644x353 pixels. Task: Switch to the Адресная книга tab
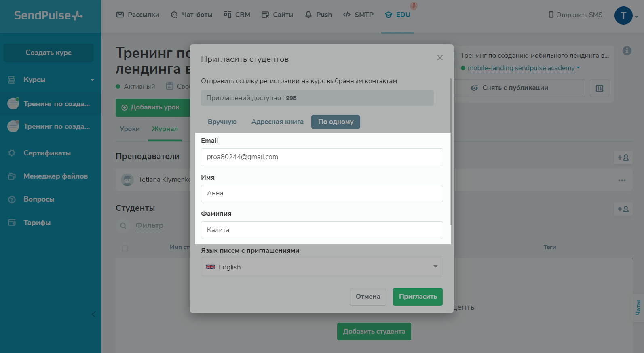tap(277, 122)
